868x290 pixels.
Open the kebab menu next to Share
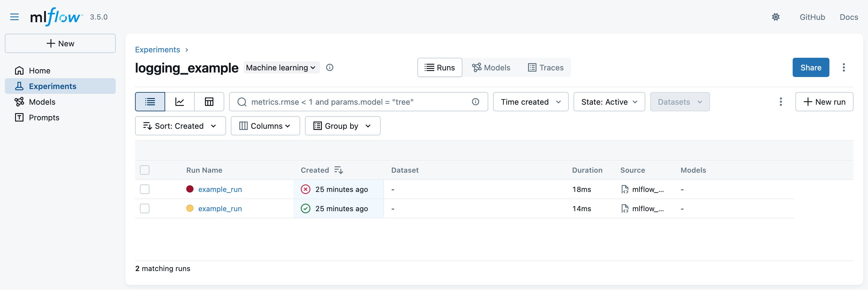point(843,68)
